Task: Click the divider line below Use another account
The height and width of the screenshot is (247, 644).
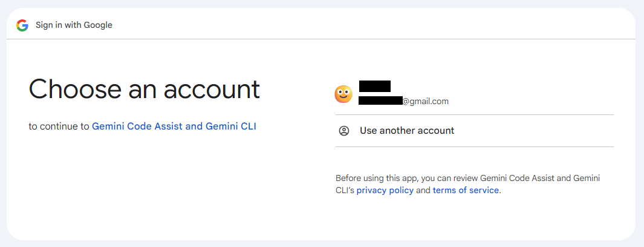Action: (474, 147)
